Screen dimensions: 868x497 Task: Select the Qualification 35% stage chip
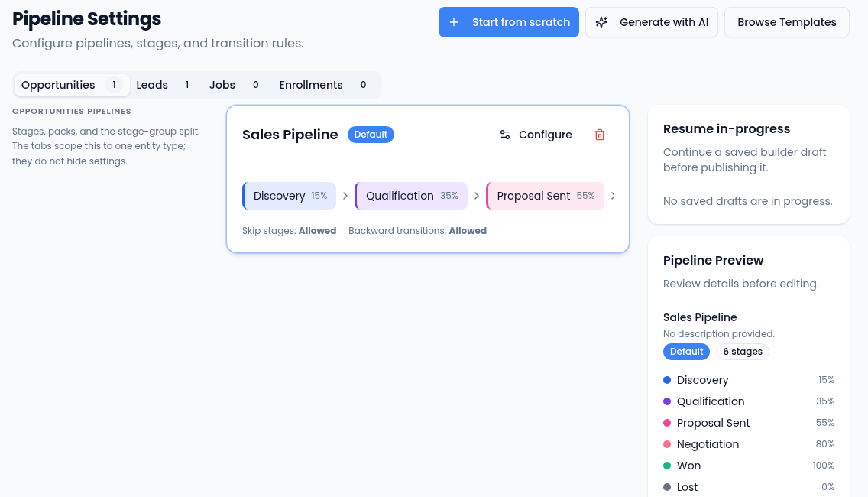[411, 196]
